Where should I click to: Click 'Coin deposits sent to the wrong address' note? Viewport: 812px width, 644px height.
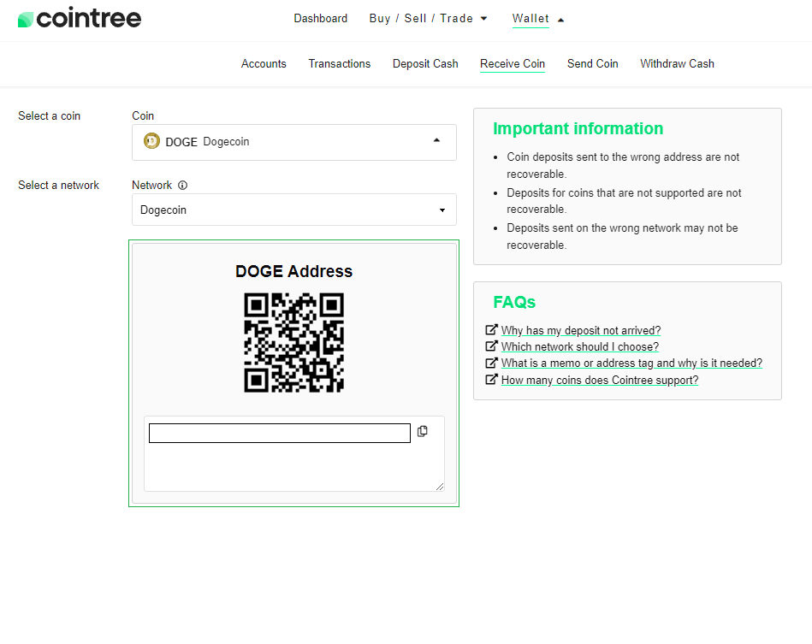click(623, 166)
